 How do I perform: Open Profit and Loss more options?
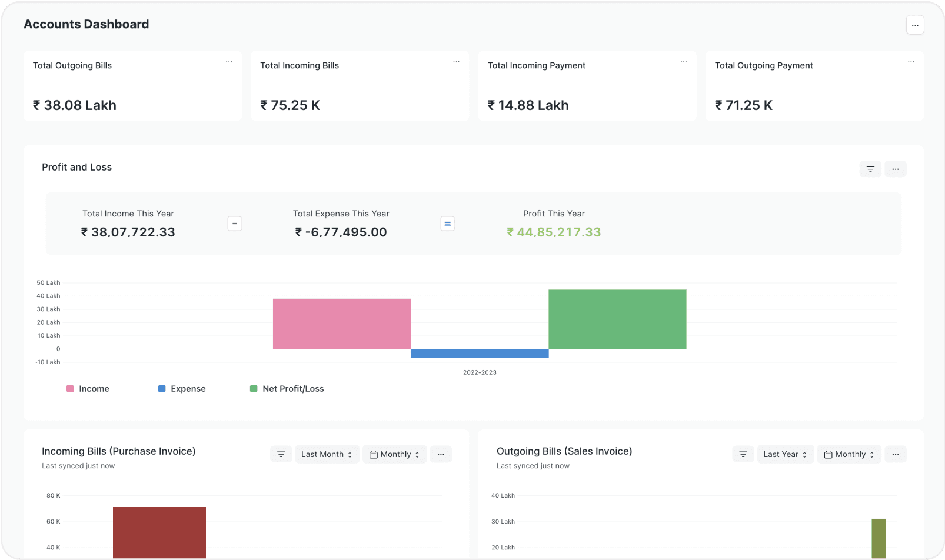point(895,169)
